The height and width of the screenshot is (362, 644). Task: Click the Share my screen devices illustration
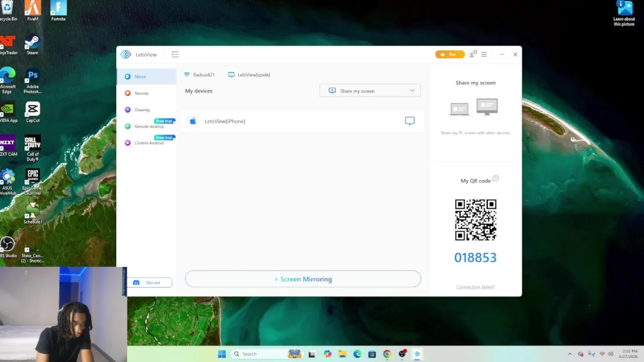pos(473,107)
